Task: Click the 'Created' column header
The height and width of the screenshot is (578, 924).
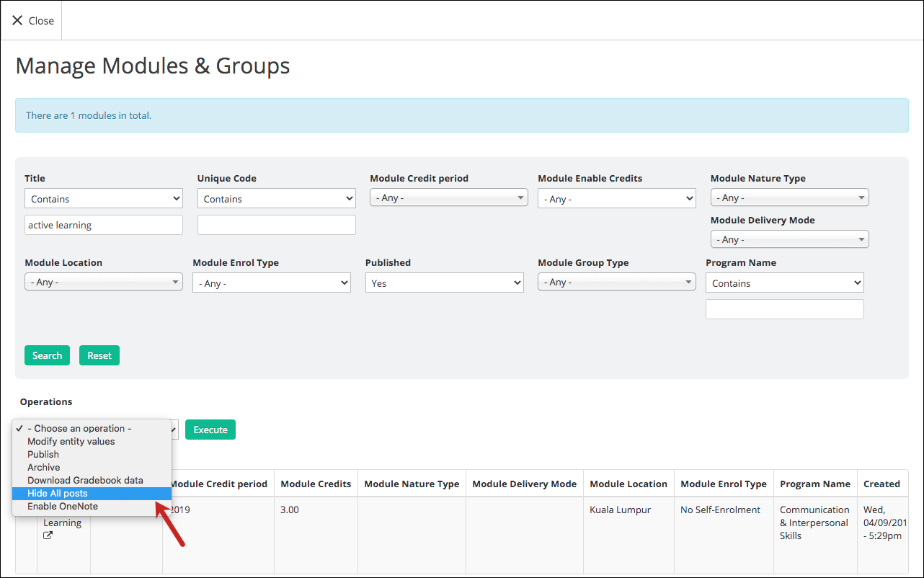Action: 882,484
